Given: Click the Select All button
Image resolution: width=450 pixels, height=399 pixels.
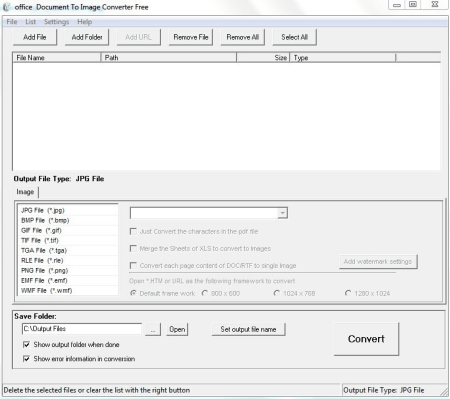Looking at the screenshot, I should tap(294, 37).
